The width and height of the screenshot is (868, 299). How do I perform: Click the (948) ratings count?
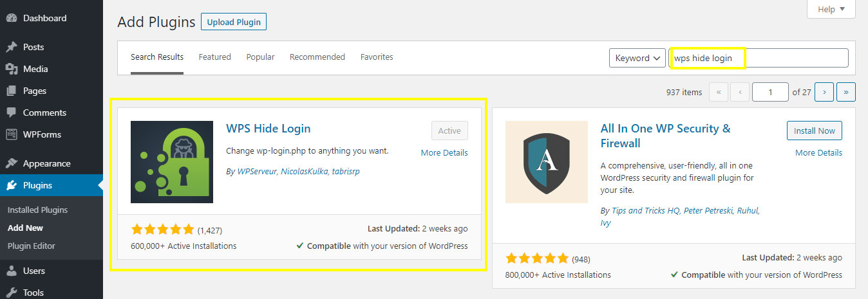coord(581,260)
